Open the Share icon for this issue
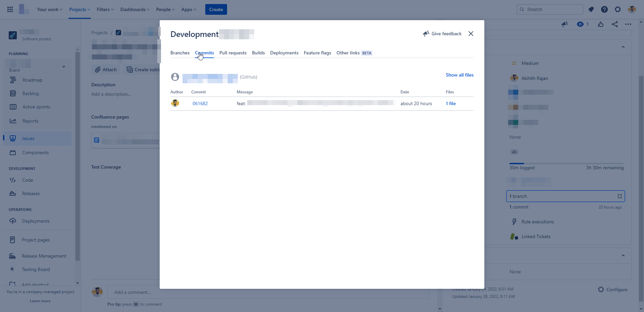Screen dimensions: 644x312 (615, 24)
